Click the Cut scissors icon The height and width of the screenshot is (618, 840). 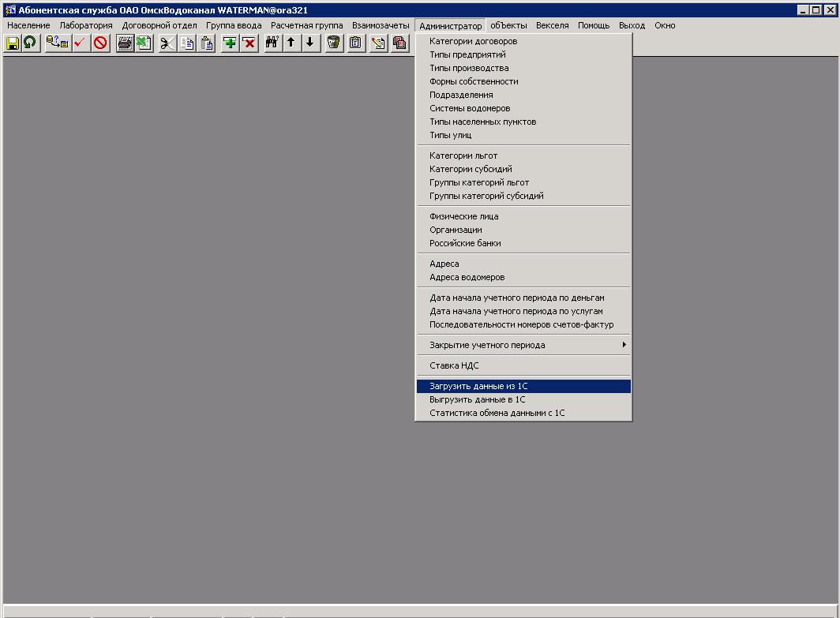167,43
